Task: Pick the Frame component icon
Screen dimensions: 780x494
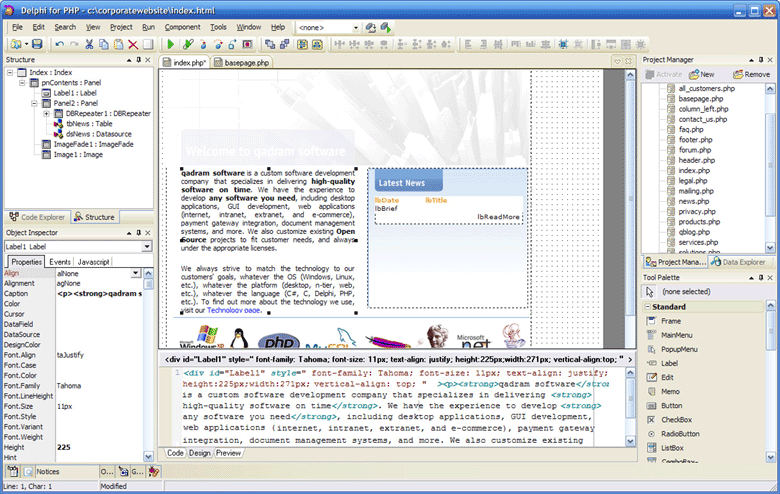Action: (x=651, y=321)
